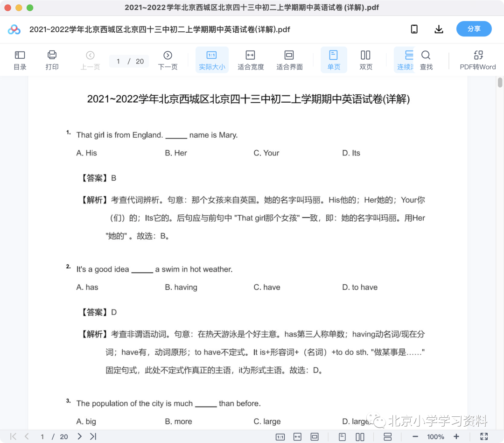Click single page icon in bottom bar
This screenshot has height=443, width=504.
pos(343,437)
